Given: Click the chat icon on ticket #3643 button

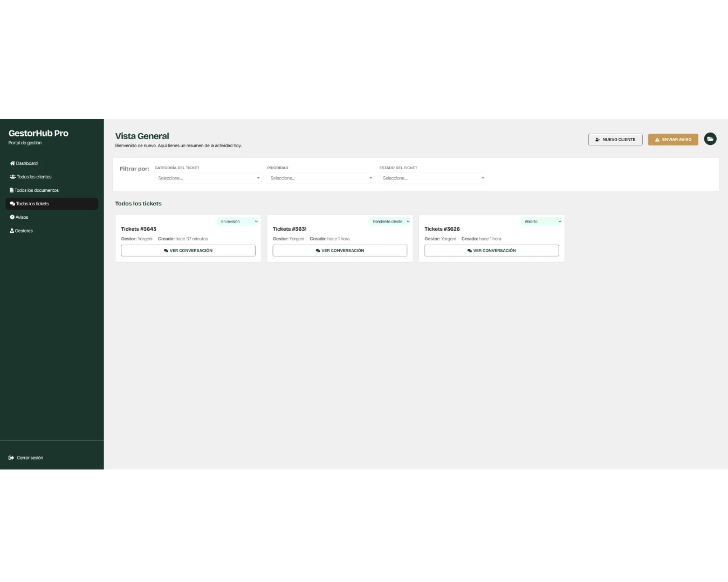Looking at the screenshot, I should [x=166, y=251].
